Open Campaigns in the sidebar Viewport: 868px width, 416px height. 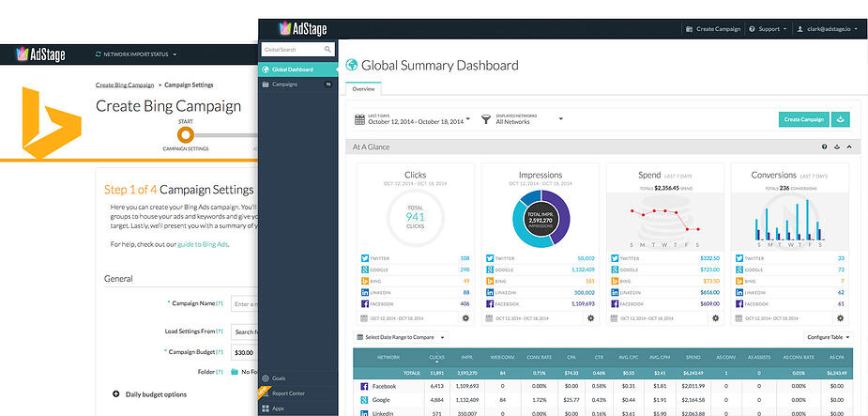[298, 85]
